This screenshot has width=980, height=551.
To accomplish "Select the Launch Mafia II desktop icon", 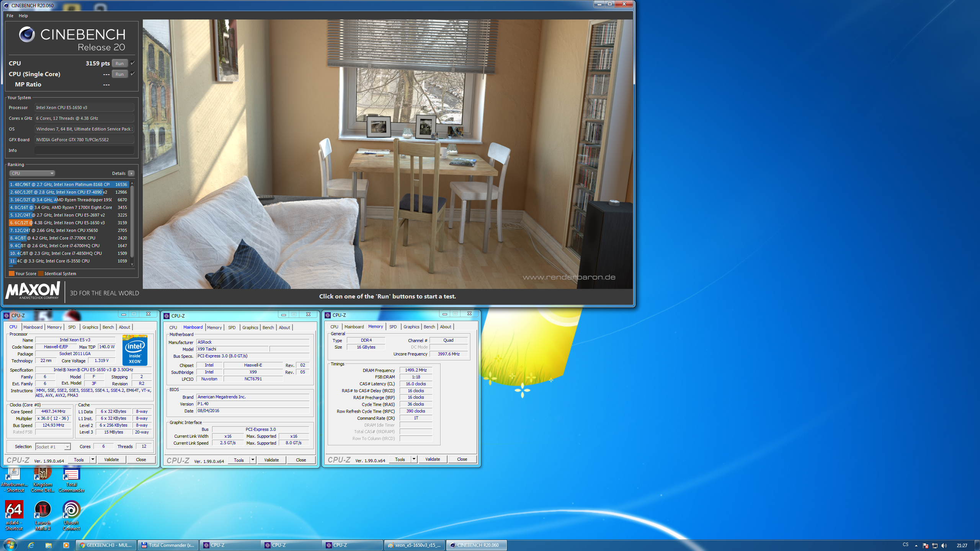I will pos(42,515).
